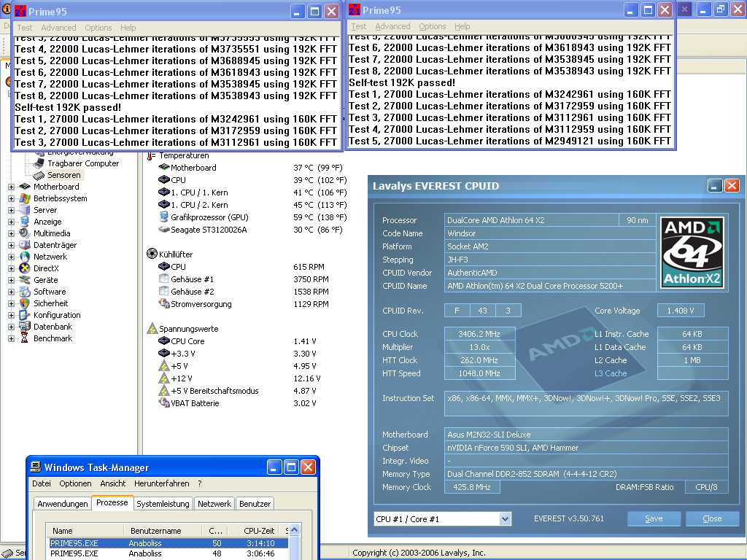
Task: Expand the DirectX tree node
Action: 11,268
